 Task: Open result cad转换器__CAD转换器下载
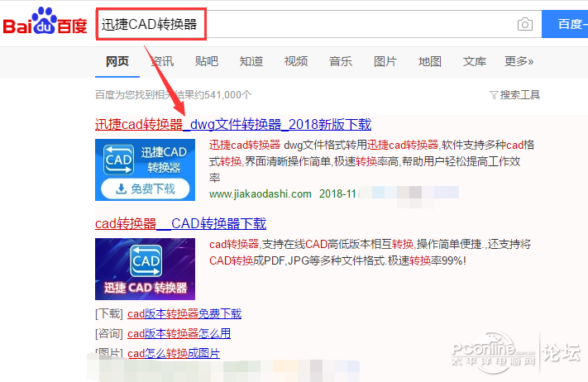click(x=181, y=223)
